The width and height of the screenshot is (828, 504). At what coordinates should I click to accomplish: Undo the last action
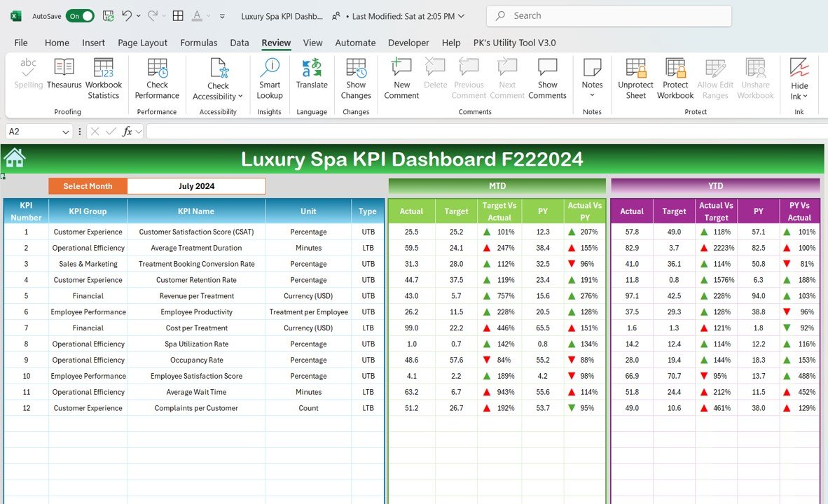[x=126, y=16]
